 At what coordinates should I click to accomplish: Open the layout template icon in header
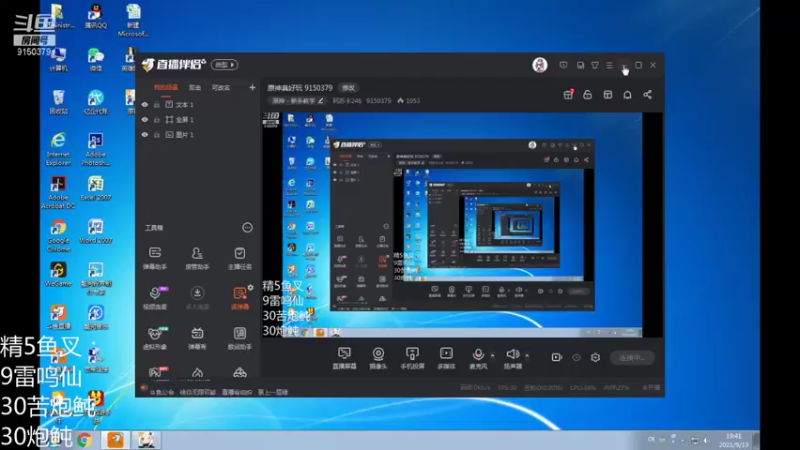tap(608, 95)
